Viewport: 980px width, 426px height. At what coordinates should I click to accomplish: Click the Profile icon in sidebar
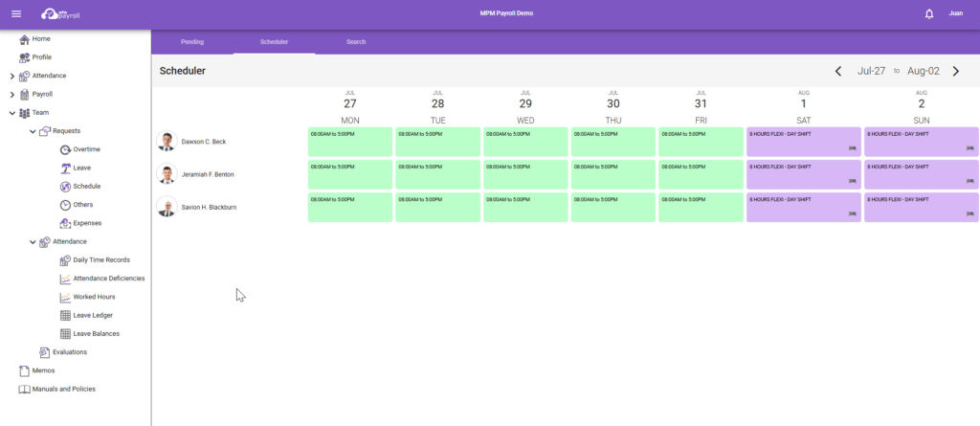tap(24, 57)
